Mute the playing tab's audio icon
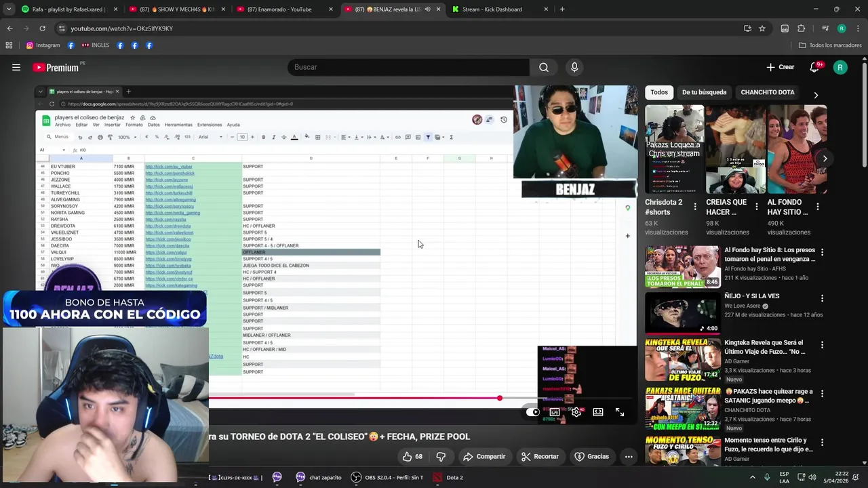 [x=427, y=9]
